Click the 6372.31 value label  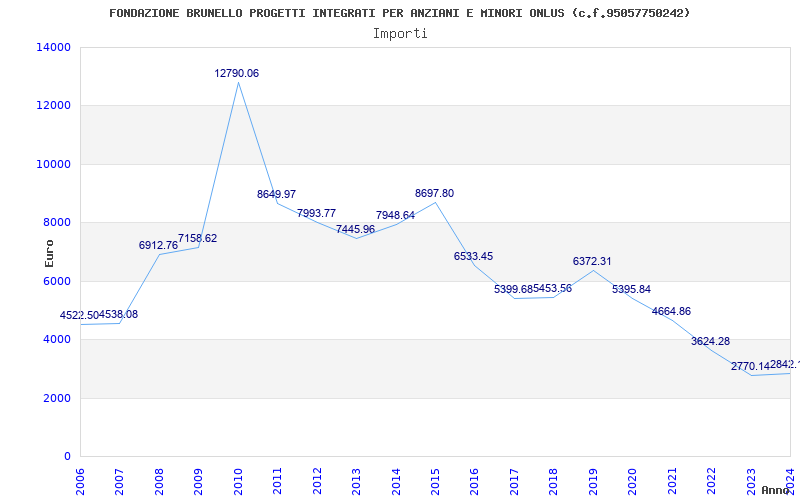(592, 261)
